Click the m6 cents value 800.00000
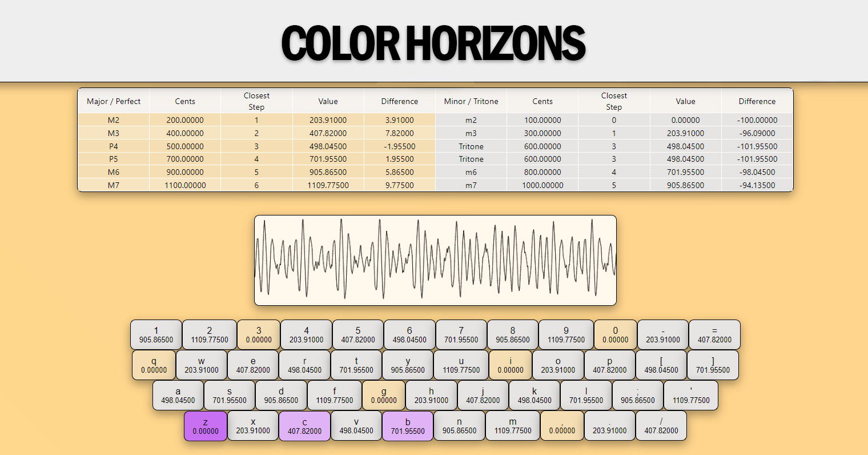Viewport: 868px width, 455px height. coord(542,172)
